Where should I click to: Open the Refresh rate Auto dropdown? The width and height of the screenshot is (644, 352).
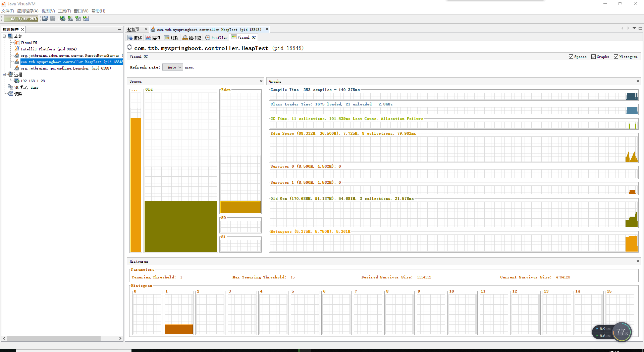[x=173, y=67]
